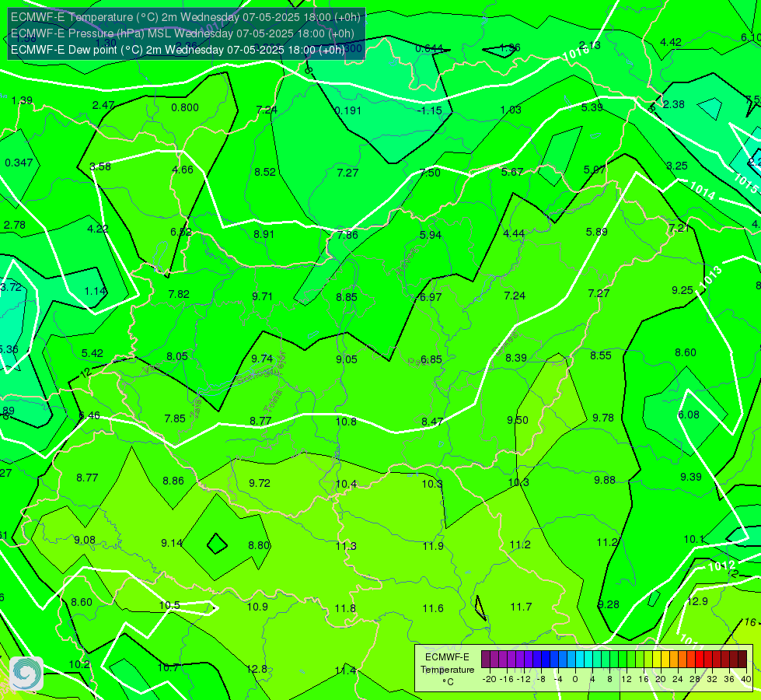Viewport: 761px width, 700px height.
Task: Click the 5.67 dew point value
Action: 512,172
